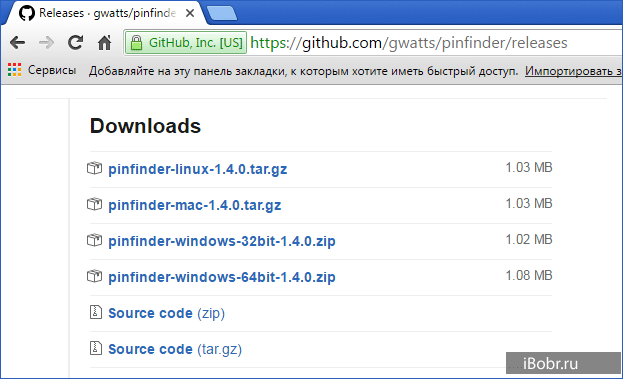Download the Source code (zip) archive

[x=166, y=313]
